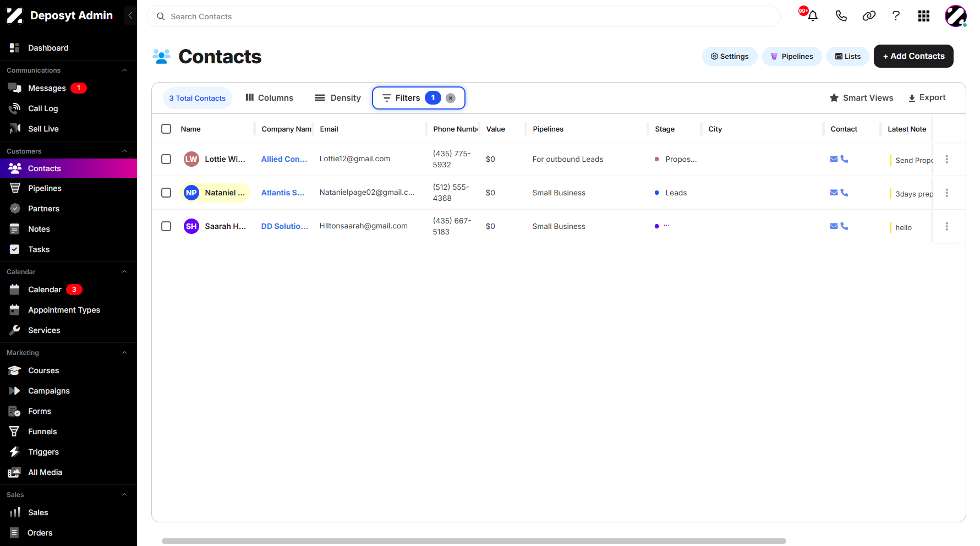Check the box for Saarah row
This screenshot has width=980, height=546.
pos(166,226)
